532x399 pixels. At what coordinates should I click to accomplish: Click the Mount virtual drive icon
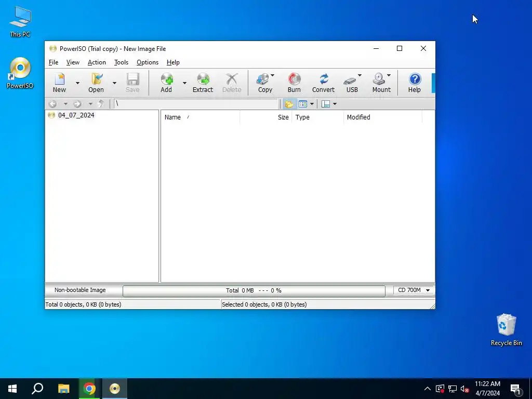tap(381, 83)
